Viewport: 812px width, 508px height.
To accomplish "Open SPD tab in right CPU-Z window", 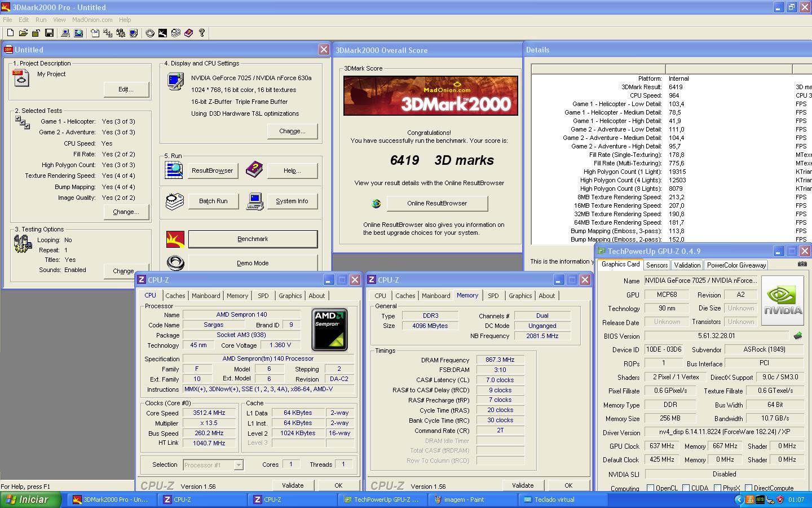I will point(493,296).
